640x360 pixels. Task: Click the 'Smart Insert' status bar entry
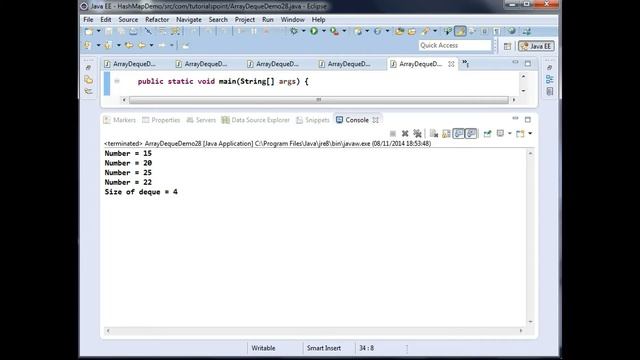click(324, 348)
